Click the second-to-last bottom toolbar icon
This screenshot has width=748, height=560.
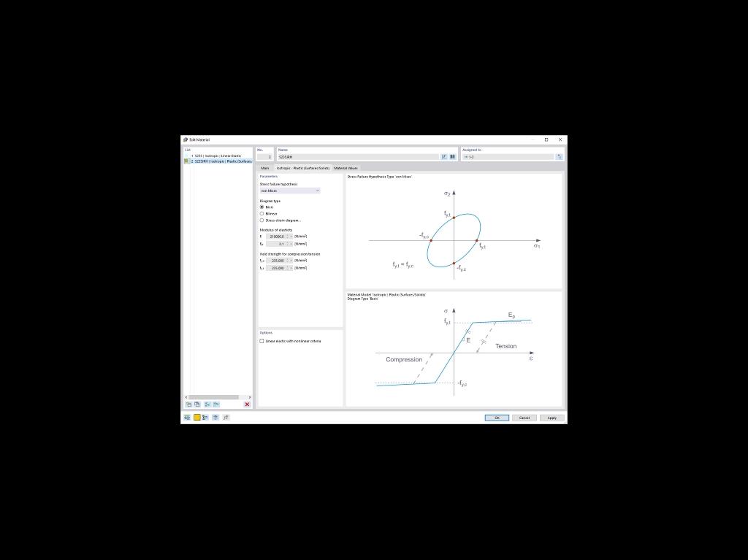point(215,418)
